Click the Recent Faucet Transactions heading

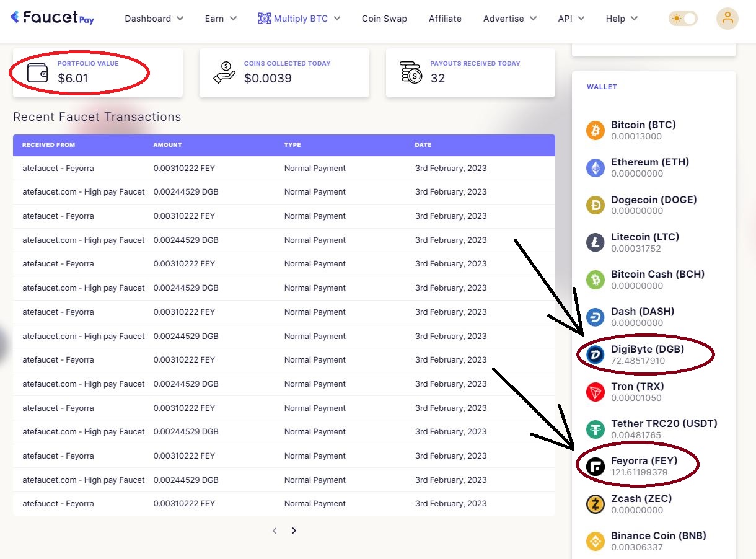(97, 117)
